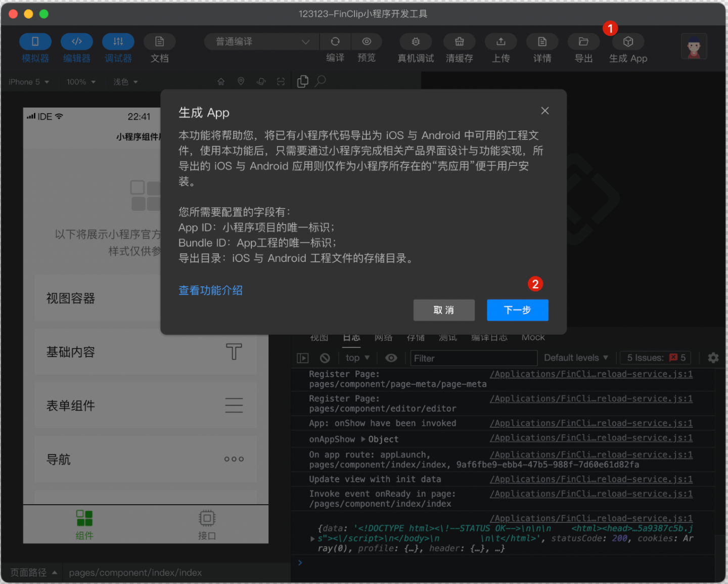Image resolution: width=728 pixels, height=584 pixels.
Task: Open the 模拟器 simulator panel
Action: 35,48
